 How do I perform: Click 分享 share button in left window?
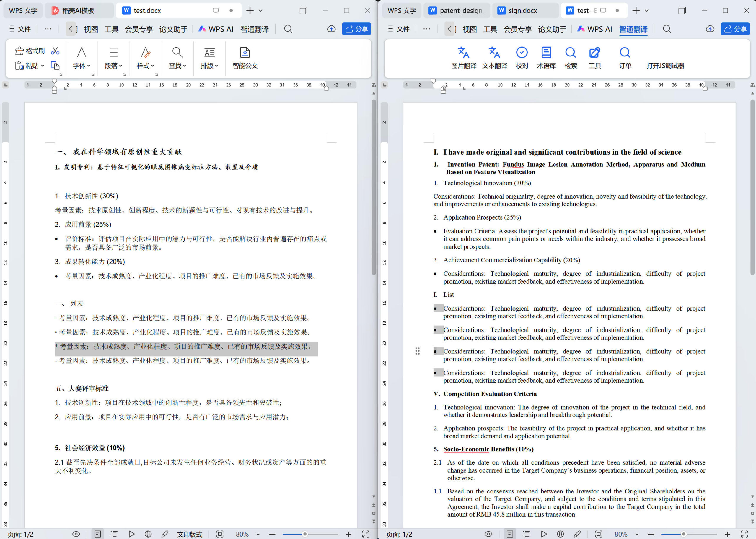[356, 29]
